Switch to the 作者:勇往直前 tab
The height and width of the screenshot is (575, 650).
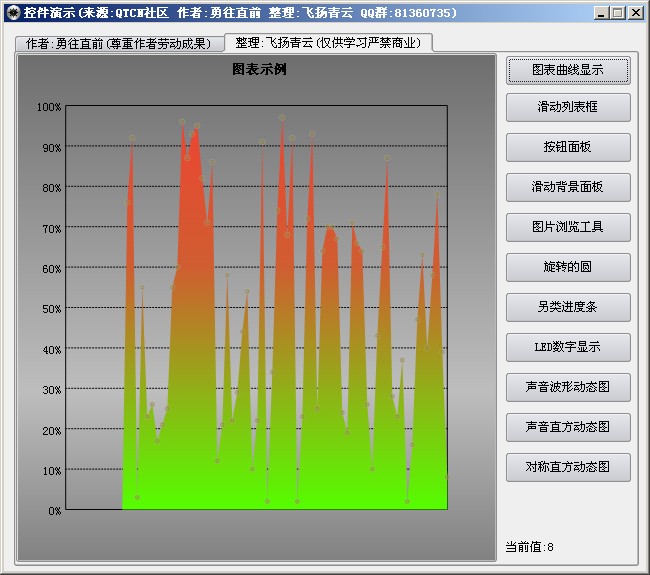click(119, 44)
